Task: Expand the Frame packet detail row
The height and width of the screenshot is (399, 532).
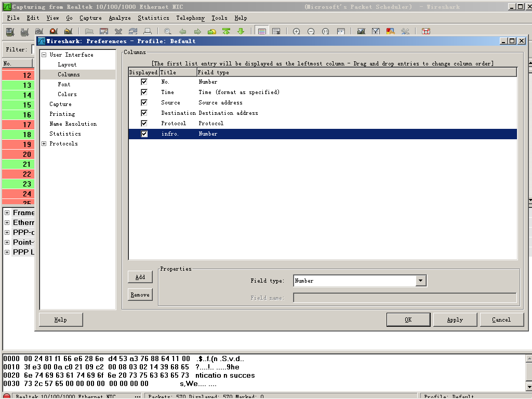Action: 7,212
